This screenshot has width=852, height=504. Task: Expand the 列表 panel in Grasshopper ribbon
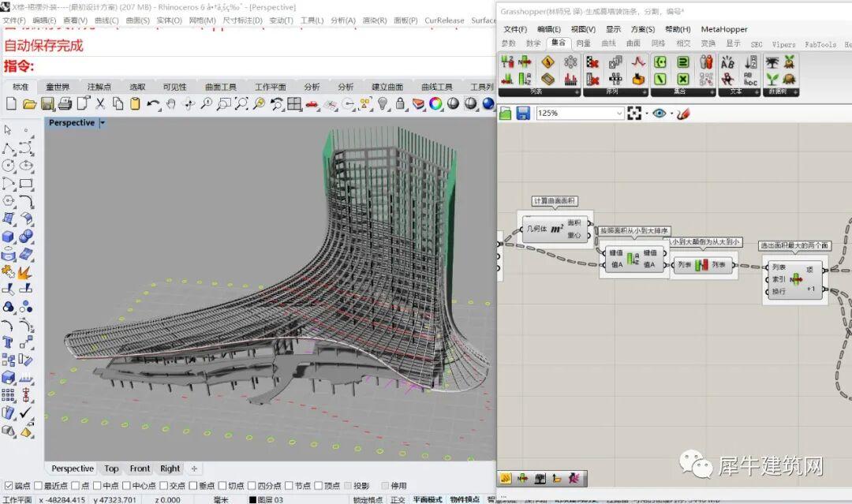pyautogui.click(x=577, y=92)
